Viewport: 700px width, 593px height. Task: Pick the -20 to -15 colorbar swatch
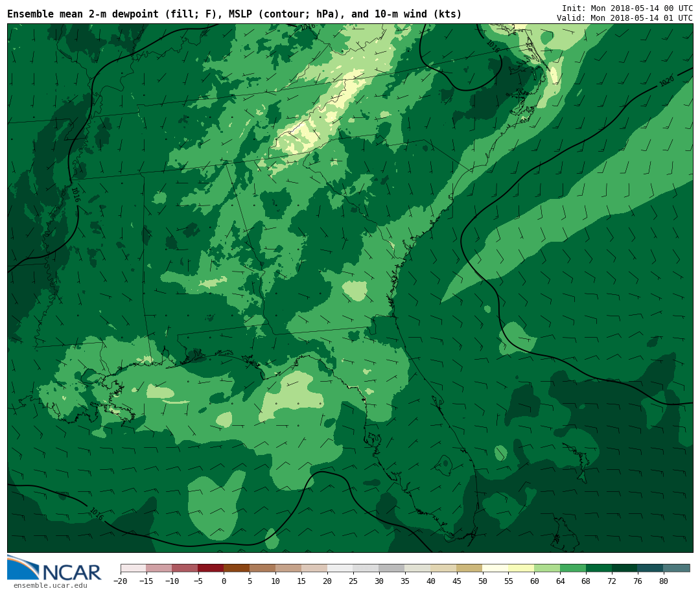coord(134,568)
